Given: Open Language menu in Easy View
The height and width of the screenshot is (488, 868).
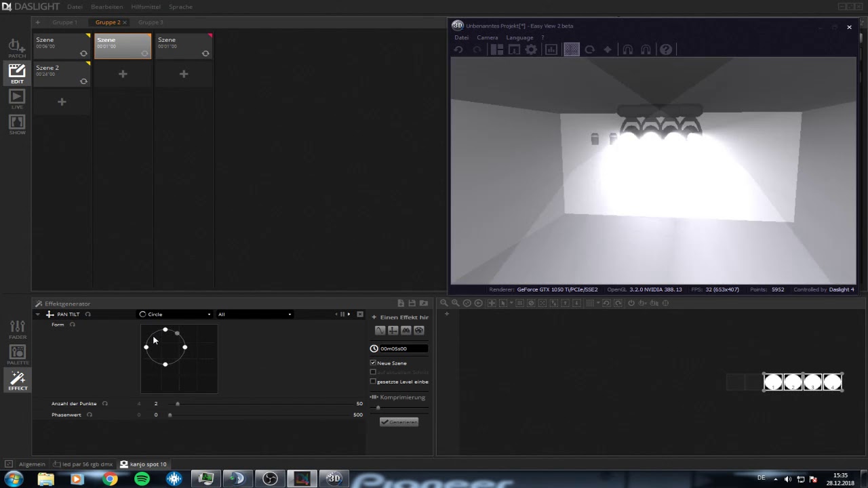Looking at the screenshot, I should (519, 37).
